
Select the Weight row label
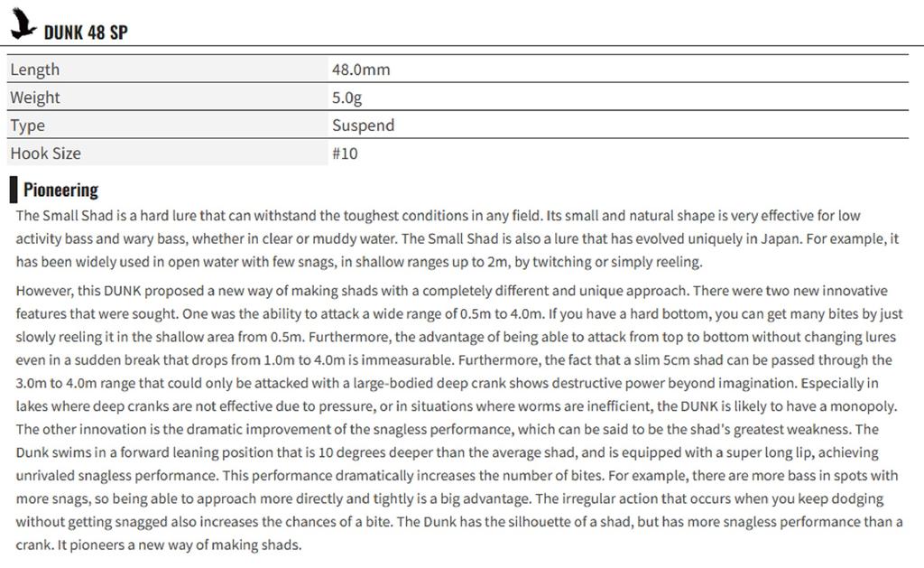[35, 98]
